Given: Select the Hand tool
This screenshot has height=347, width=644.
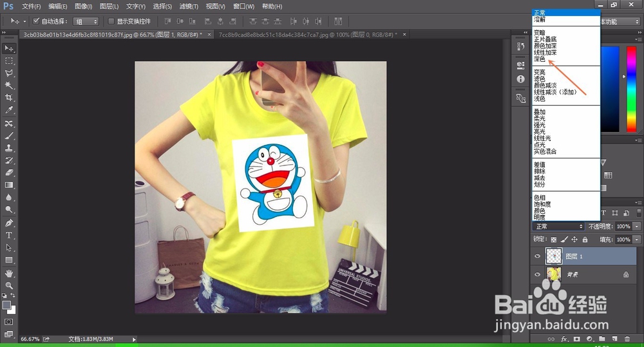Looking at the screenshot, I should click(8, 274).
